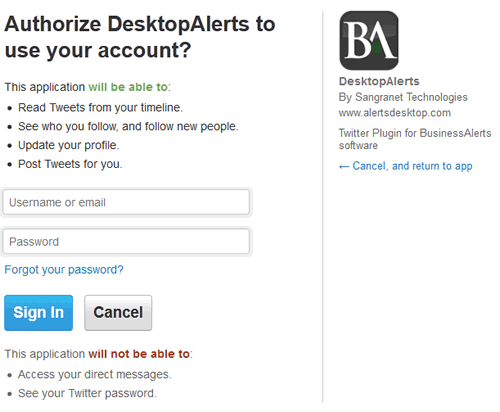The height and width of the screenshot is (412, 500).
Task: Click Post Tweets for you item
Action: (70, 164)
